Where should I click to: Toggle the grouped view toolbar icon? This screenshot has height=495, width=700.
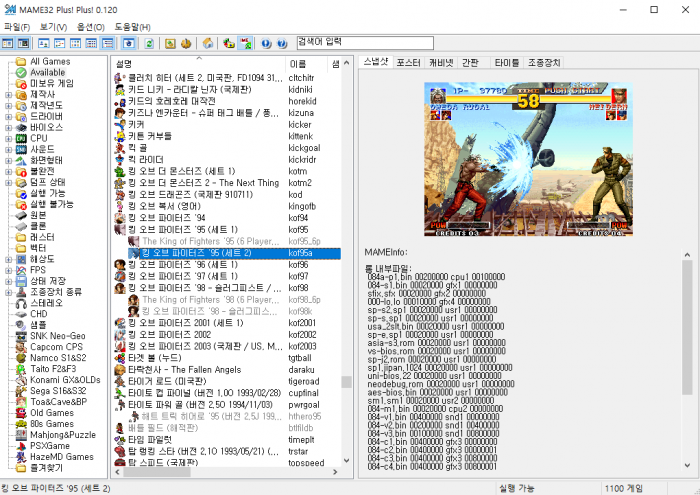pyautogui.click(x=108, y=43)
